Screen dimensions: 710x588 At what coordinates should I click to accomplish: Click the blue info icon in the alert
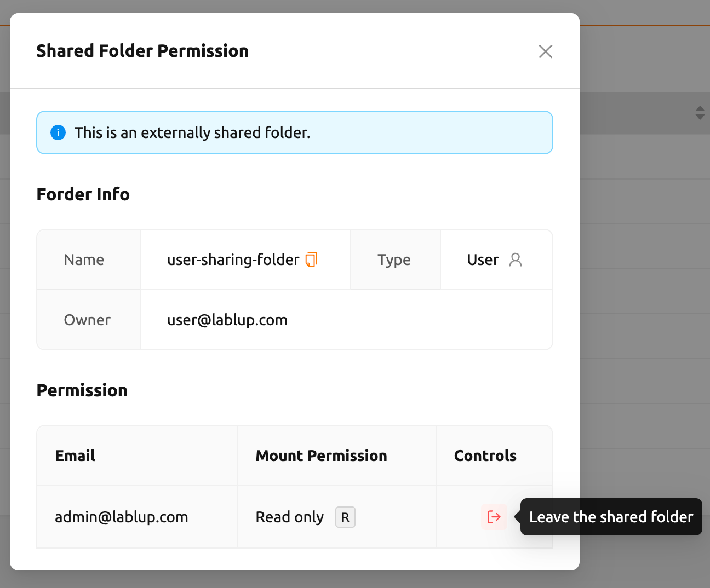click(58, 132)
